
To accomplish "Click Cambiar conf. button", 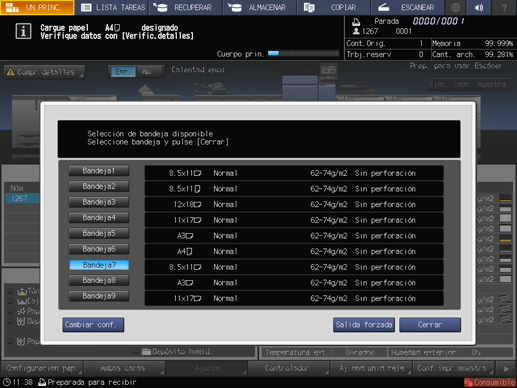I will click(x=93, y=325).
